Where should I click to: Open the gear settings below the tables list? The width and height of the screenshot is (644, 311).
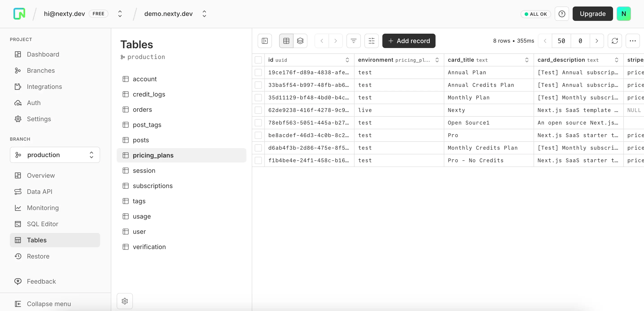[x=125, y=301]
